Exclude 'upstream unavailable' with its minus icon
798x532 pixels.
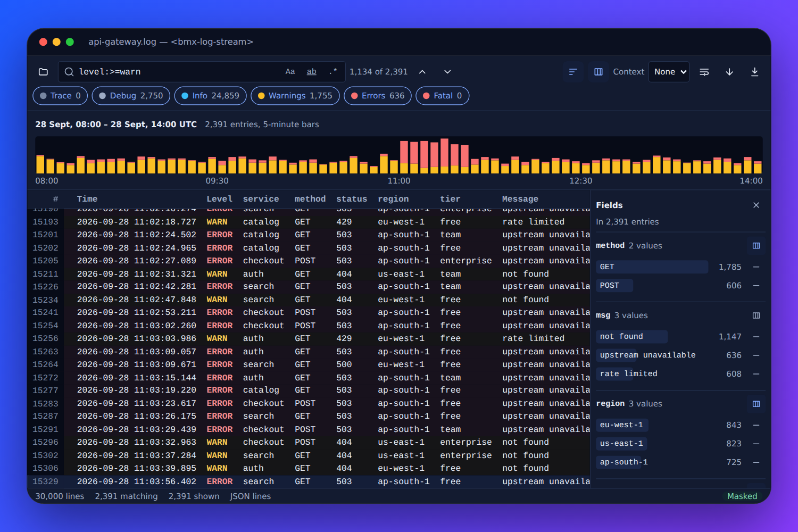[x=756, y=355]
